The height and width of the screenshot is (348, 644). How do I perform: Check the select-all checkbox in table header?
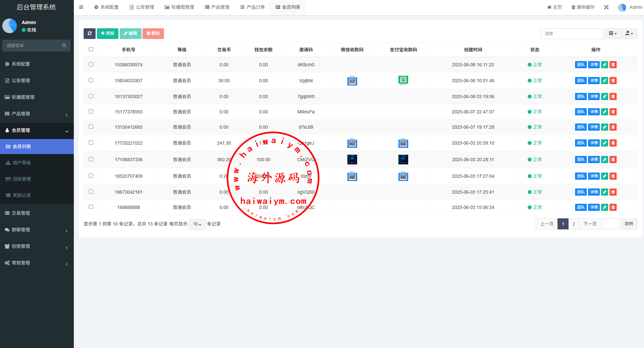[x=91, y=49]
